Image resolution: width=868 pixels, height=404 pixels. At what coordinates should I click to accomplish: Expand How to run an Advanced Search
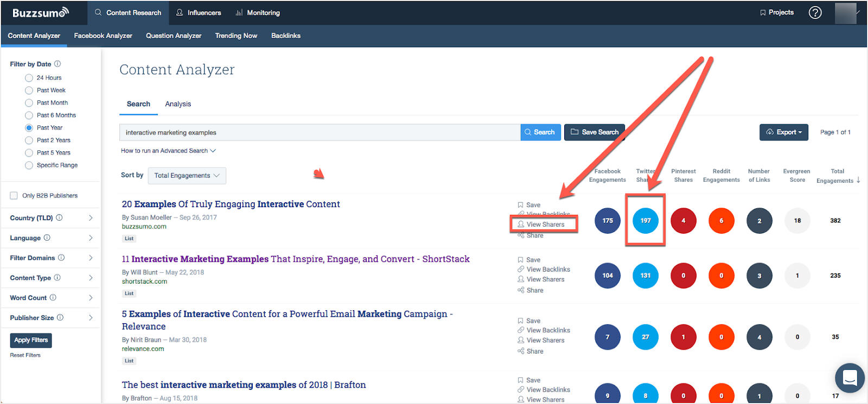[168, 151]
